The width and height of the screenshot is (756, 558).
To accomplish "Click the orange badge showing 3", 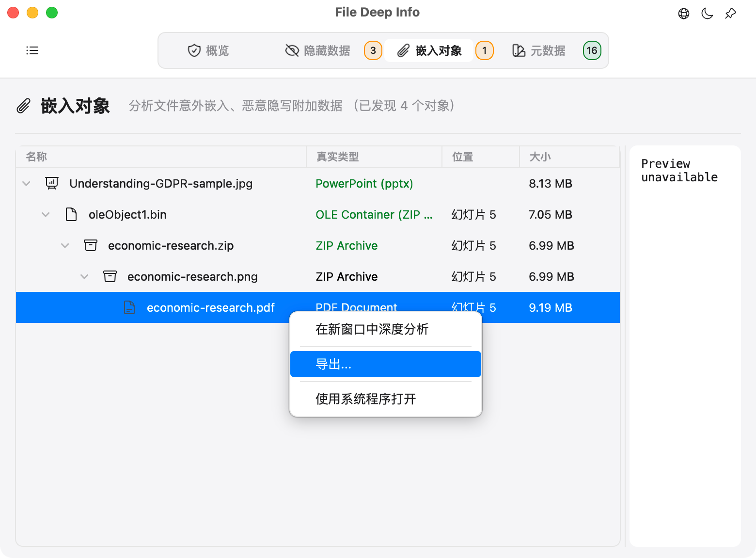I will 373,50.
